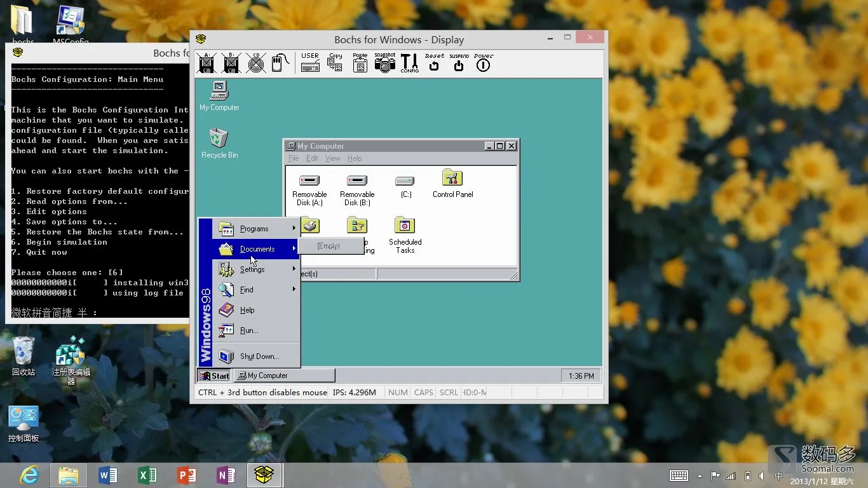This screenshot has height=488, width=868.
Task: Click the Power icon in Bochs toolbar
Action: (484, 62)
